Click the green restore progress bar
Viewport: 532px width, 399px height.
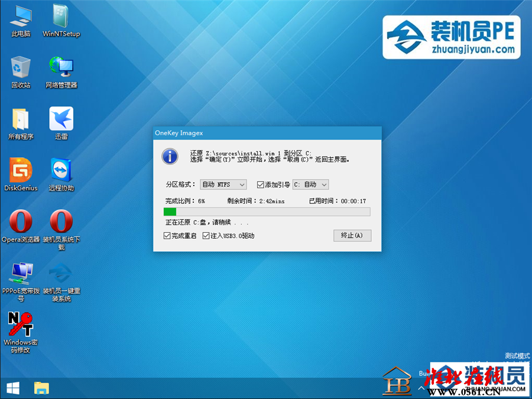[267, 212]
